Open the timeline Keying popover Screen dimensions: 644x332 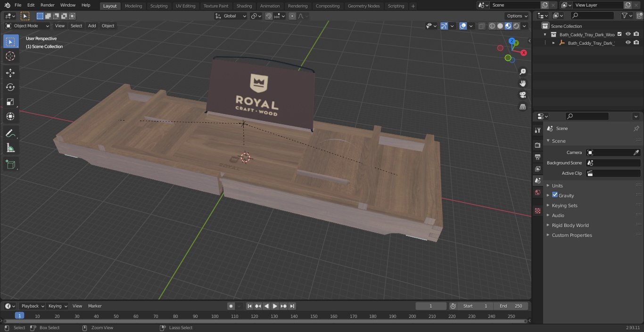(58, 306)
